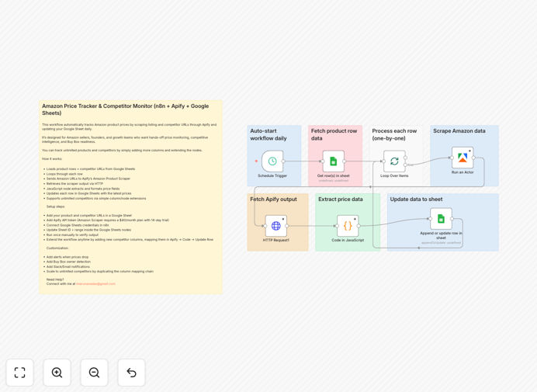The width and height of the screenshot is (537, 392).
Task: Click the 'HTTP Request1' node caption
Action: 276,240
